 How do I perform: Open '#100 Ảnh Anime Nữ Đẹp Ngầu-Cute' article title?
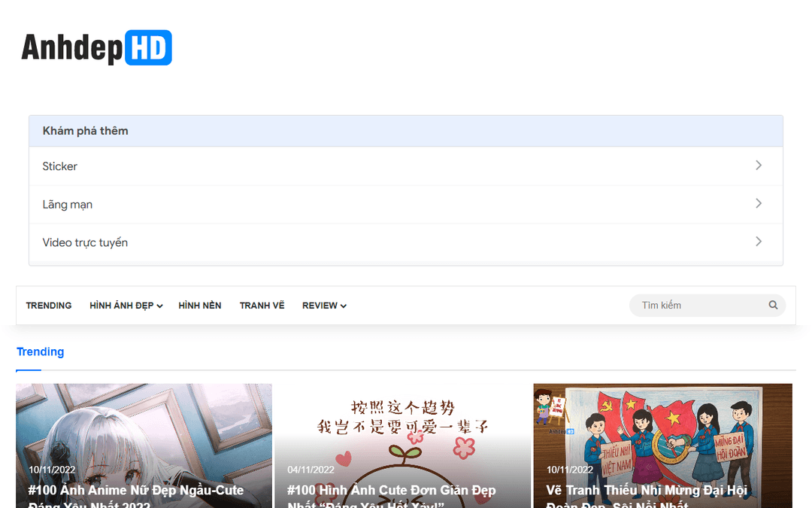[135, 497]
